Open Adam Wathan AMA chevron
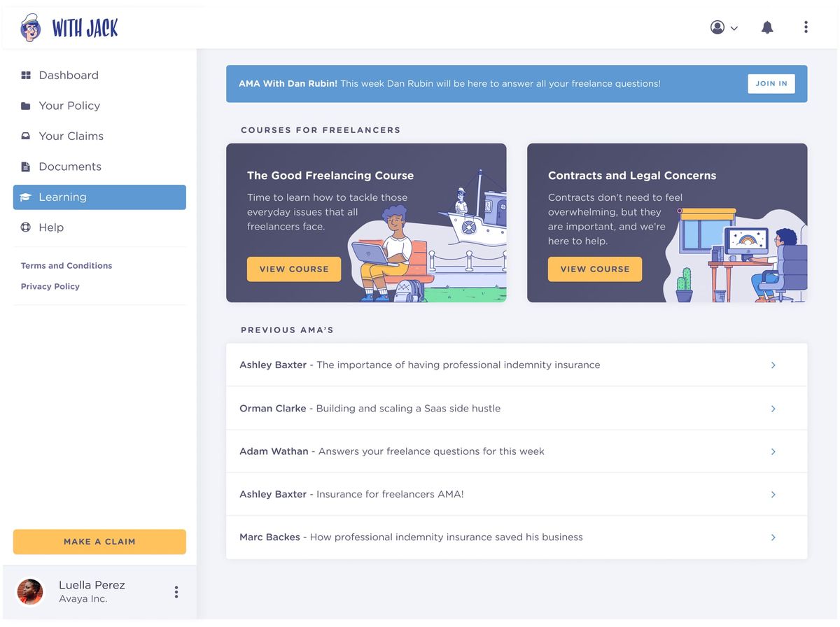The image size is (840, 627). click(773, 451)
